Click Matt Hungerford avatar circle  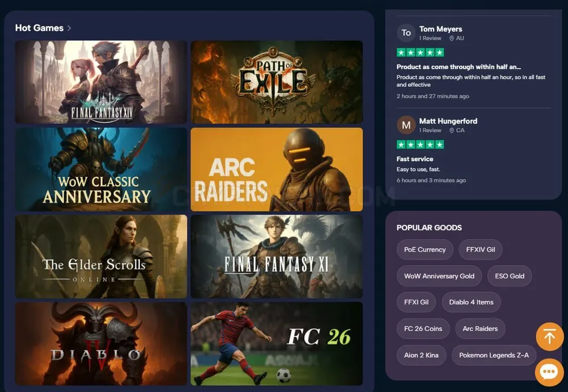tap(406, 125)
